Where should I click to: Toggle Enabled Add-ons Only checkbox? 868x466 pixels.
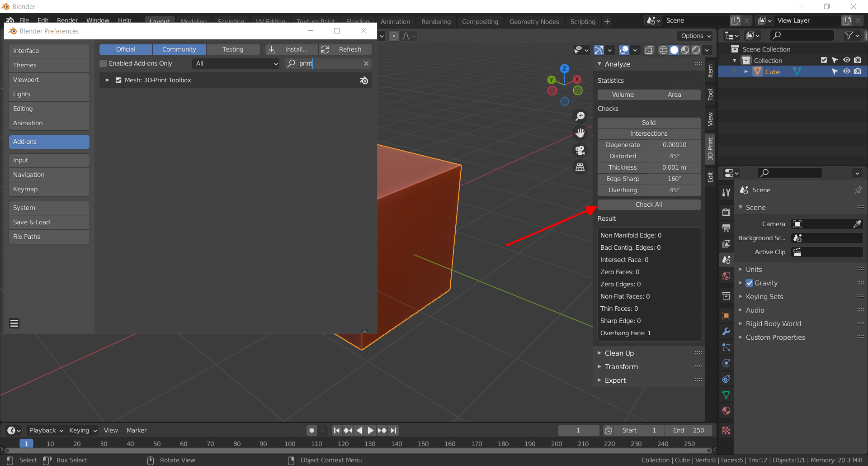coord(104,64)
